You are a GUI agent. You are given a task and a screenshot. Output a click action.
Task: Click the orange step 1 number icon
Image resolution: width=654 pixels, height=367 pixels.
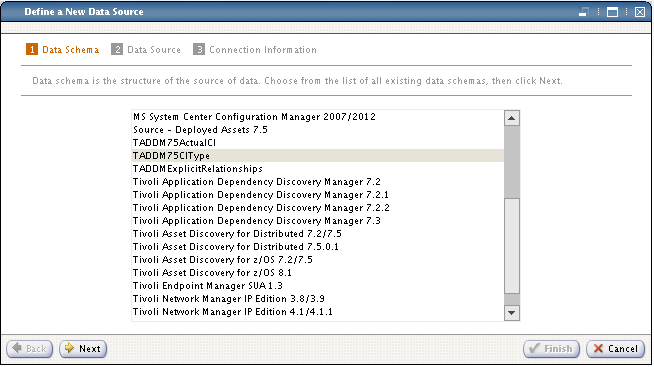tap(32, 49)
